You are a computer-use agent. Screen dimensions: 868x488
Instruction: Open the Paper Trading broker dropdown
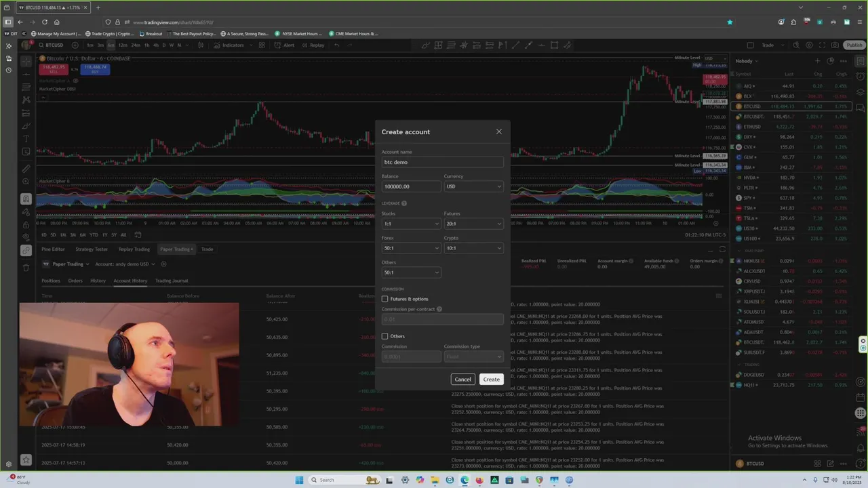pos(67,264)
